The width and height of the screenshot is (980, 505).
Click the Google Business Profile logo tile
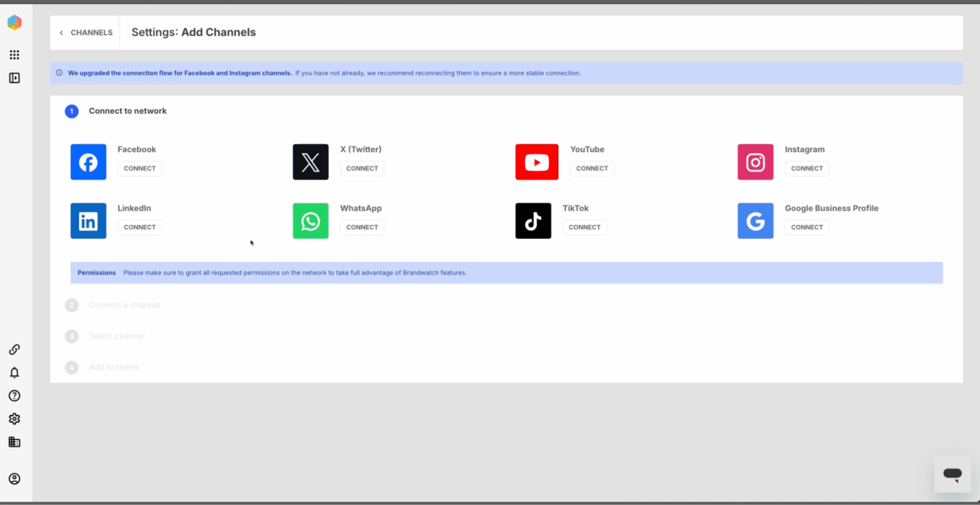click(x=755, y=221)
